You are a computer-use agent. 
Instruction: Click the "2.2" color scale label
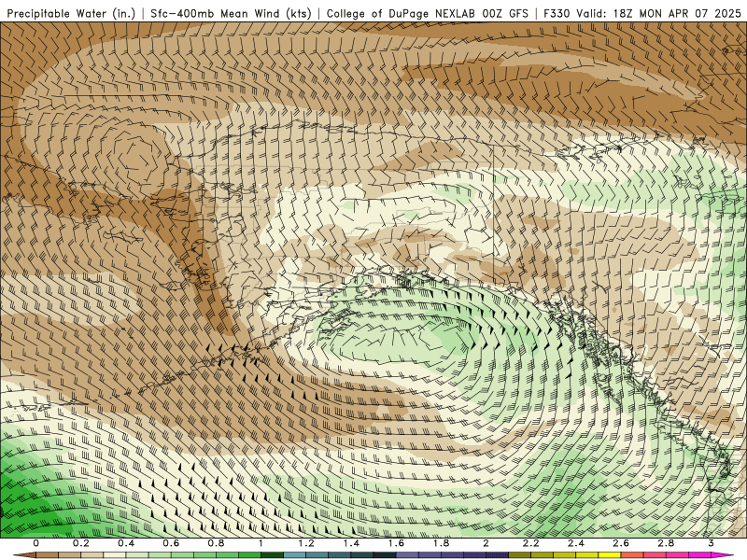click(x=531, y=543)
